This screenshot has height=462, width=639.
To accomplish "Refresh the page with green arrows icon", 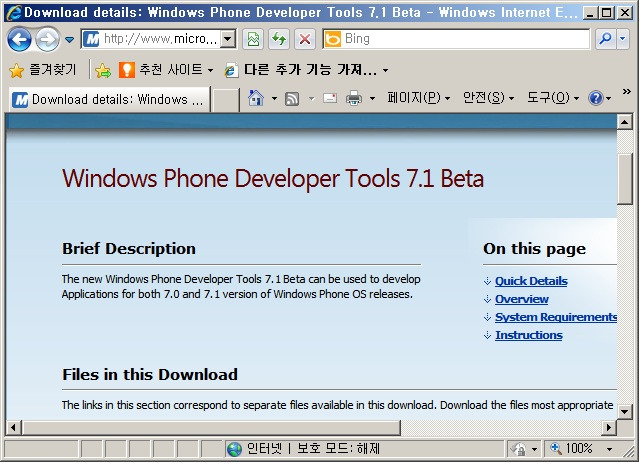I will coord(279,39).
